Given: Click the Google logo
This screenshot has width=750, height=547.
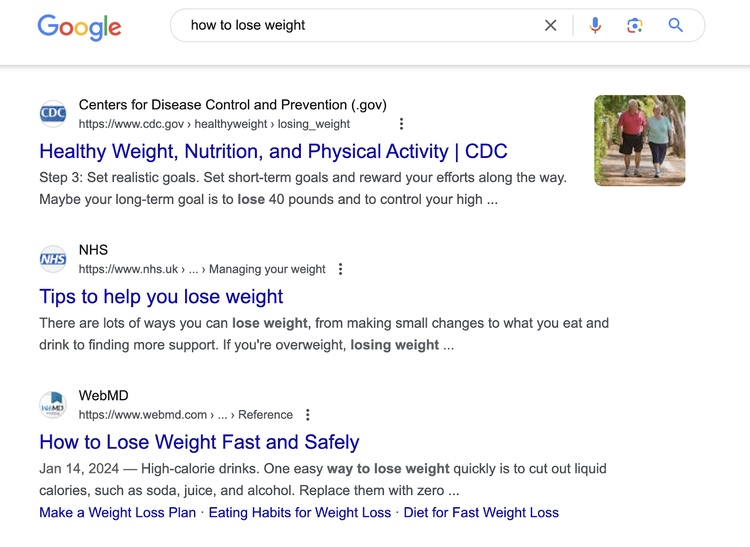Looking at the screenshot, I should 79,27.
